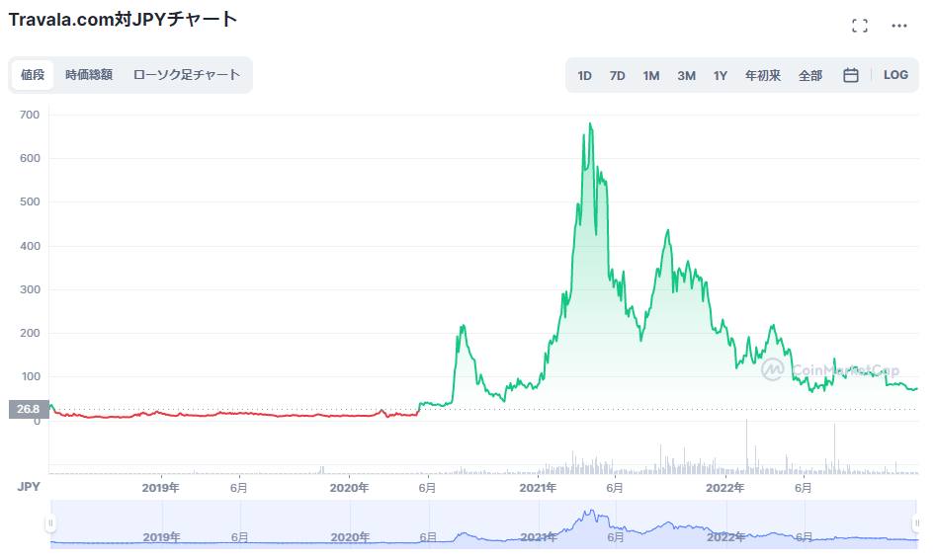Click the Travala.com対JPYチャート title

point(123,20)
